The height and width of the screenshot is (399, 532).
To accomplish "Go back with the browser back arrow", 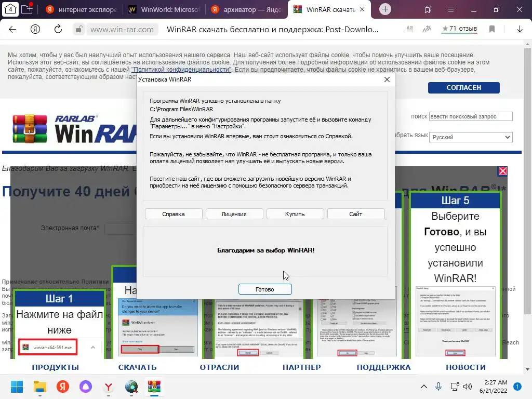I will pos(12,30).
